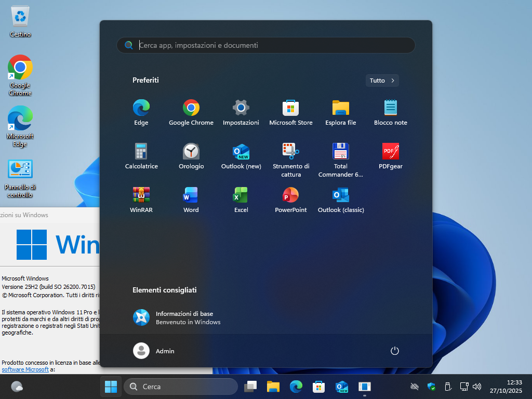Launch Blocco note from Preferiti
Image resolution: width=532 pixels, height=399 pixels.
pos(391,113)
